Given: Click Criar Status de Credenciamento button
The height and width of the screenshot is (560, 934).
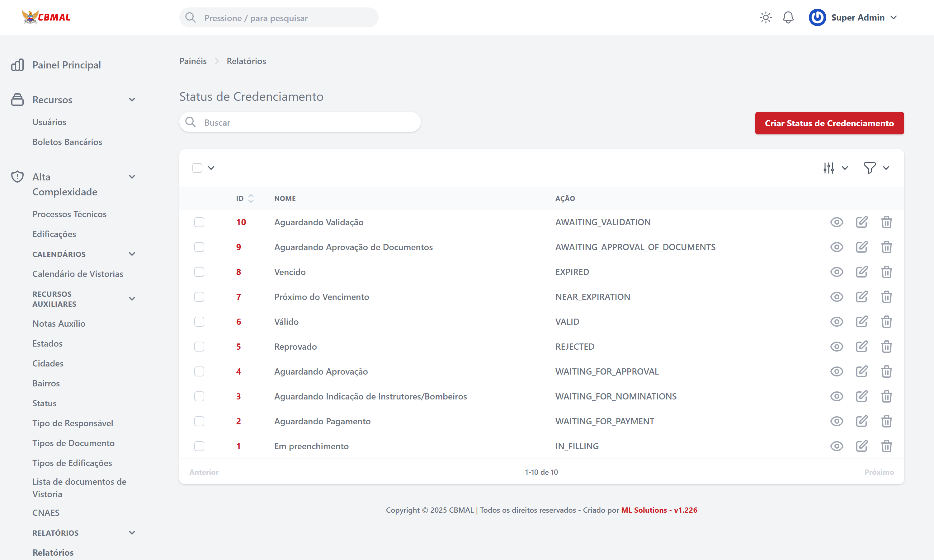Looking at the screenshot, I should coord(829,123).
